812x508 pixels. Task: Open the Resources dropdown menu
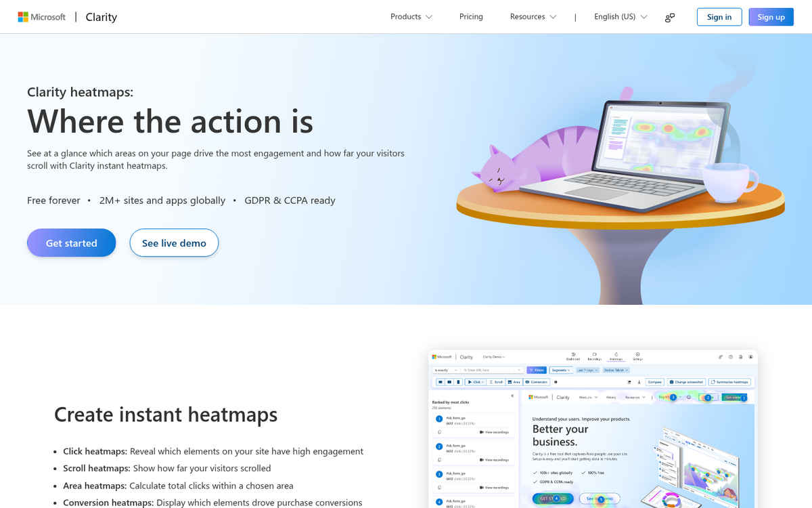point(533,16)
